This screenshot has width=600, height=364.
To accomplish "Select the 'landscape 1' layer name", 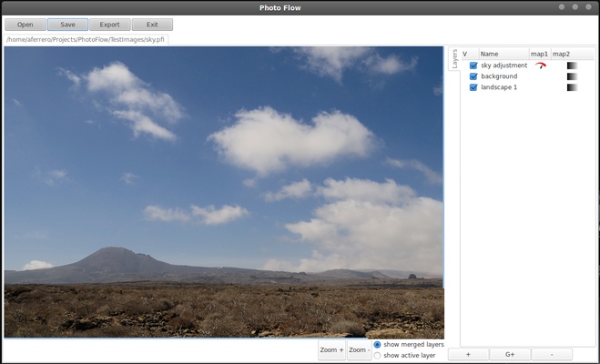I will click(499, 87).
